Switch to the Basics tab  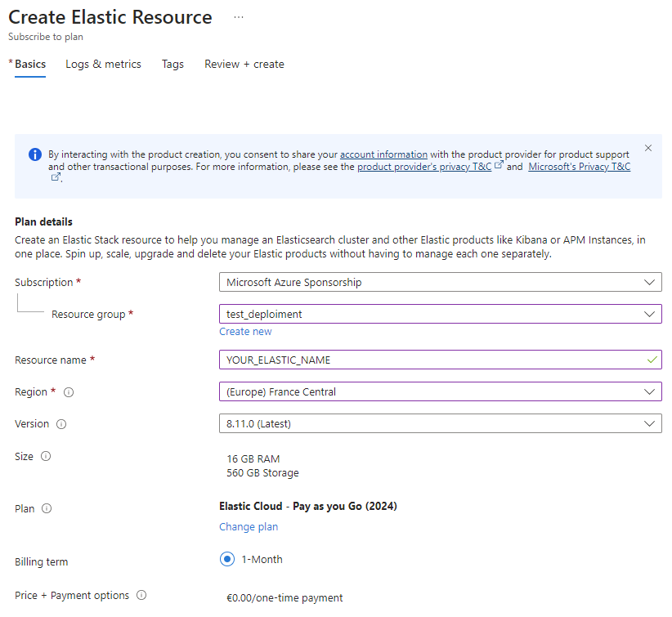pyautogui.click(x=30, y=65)
